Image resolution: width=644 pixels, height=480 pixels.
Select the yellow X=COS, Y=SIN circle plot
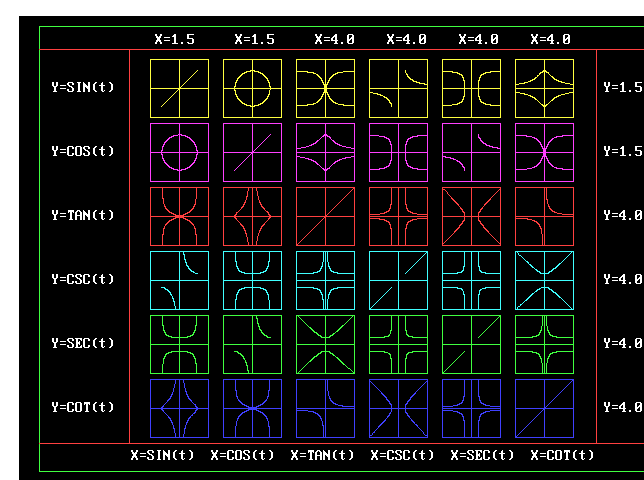(x=253, y=88)
